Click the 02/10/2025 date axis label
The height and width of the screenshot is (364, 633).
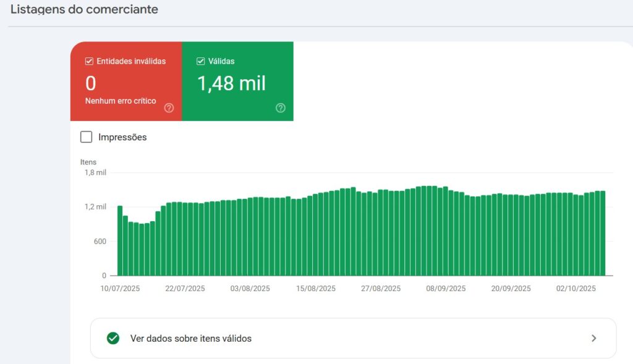[576, 289]
